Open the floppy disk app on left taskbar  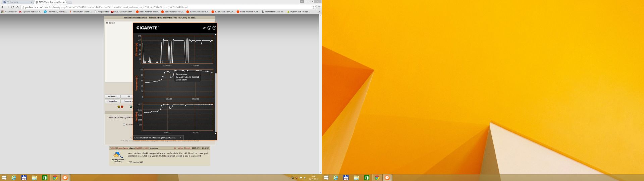pos(24,178)
